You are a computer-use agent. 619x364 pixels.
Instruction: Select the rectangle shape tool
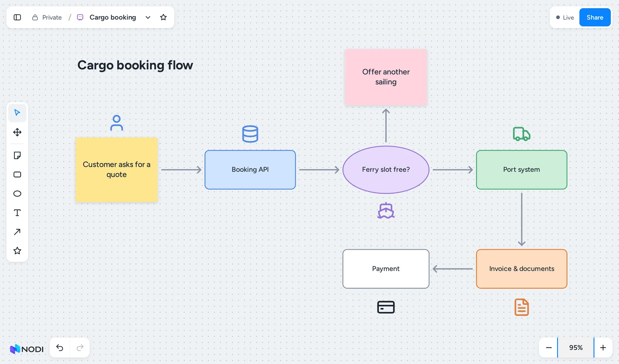[17, 174]
